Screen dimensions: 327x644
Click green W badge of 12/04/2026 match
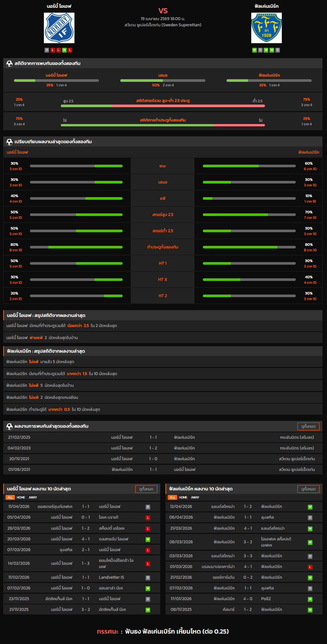pos(310,507)
